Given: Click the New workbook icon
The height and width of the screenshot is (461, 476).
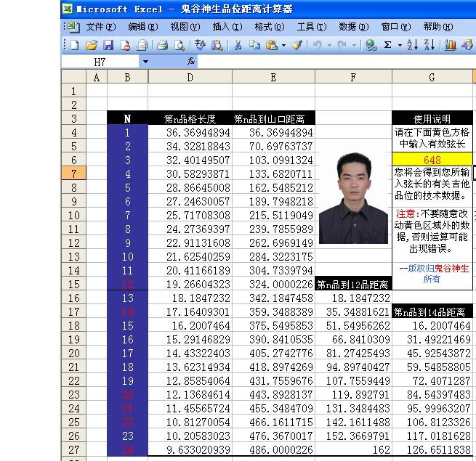Looking at the screenshot, I should pos(73,45).
